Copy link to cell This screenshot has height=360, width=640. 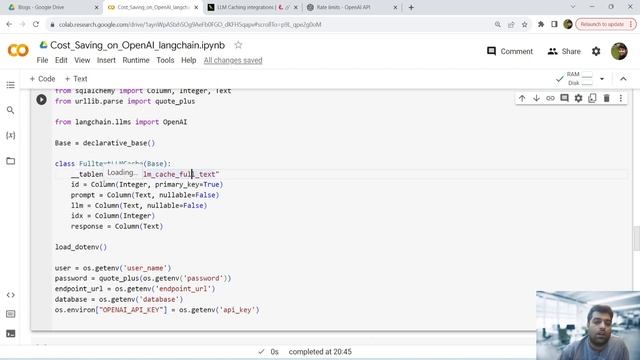(550, 98)
